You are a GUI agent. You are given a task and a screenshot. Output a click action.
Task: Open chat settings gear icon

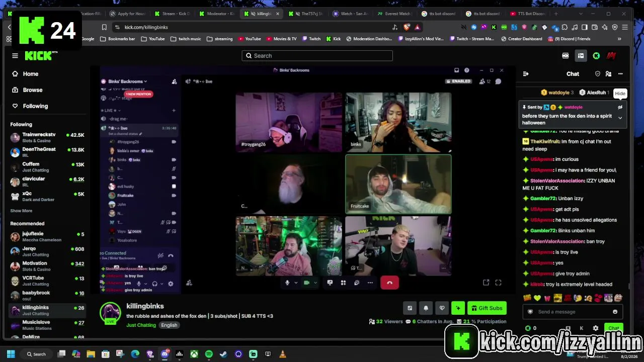pos(596,328)
